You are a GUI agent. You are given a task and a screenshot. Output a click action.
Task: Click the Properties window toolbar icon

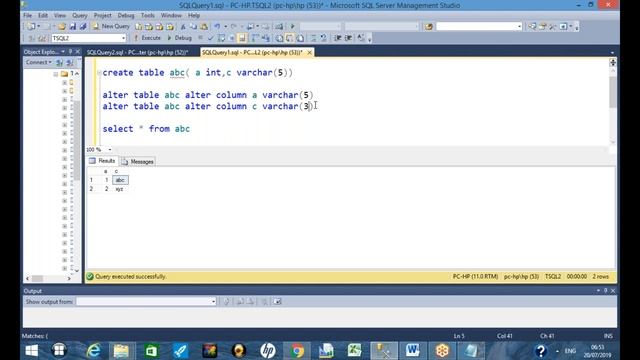542,27
